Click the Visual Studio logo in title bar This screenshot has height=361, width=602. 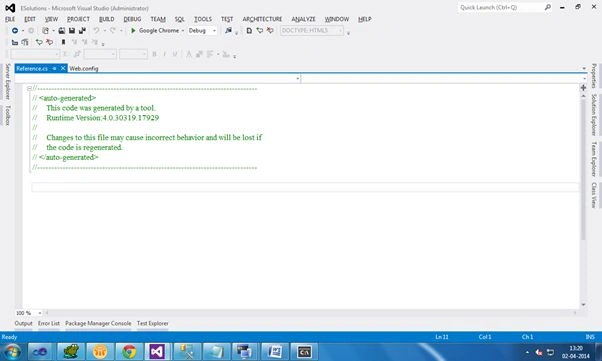point(10,8)
